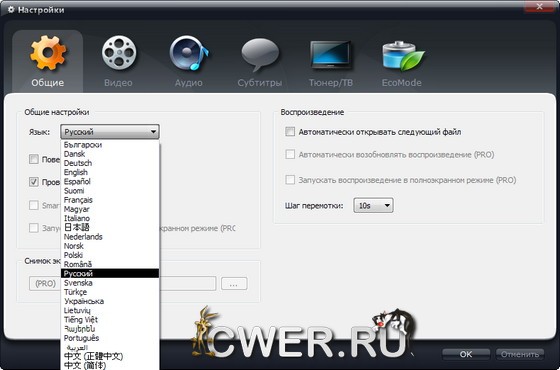This screenshot has width=560, height=370.
Task: Choose Nederlands from the language list
Action: (x=110, y=237)
